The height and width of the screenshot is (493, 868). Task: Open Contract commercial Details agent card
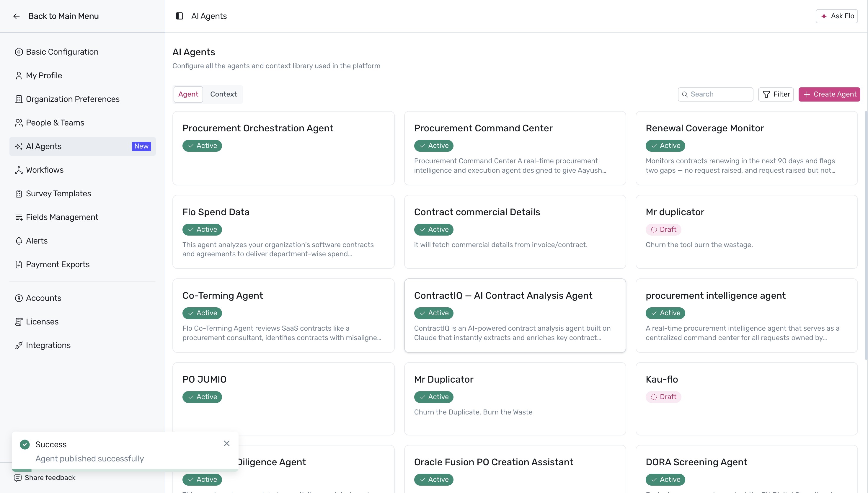point(515,232)
